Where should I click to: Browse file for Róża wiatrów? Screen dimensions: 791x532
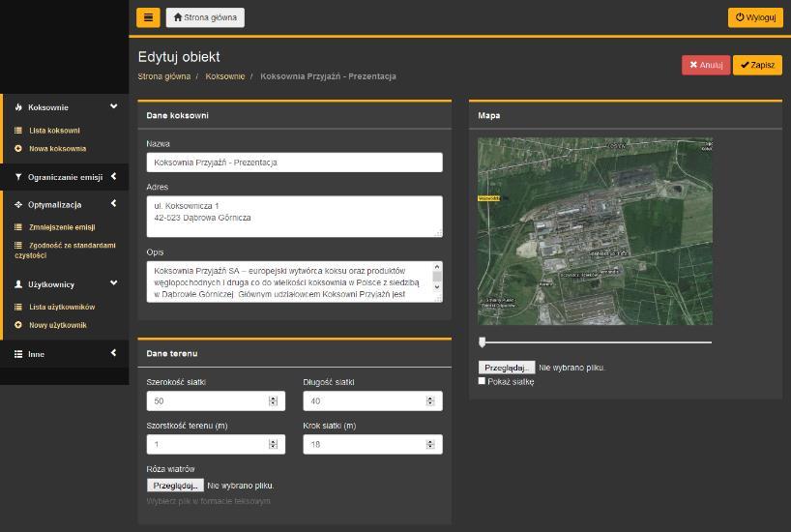175,486
